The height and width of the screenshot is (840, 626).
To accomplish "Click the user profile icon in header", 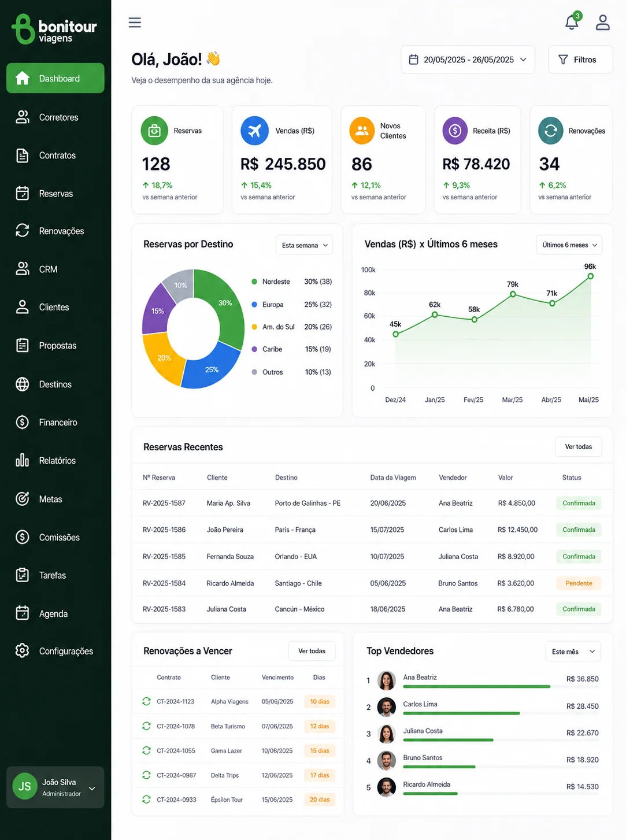I will tap(602, 22).
